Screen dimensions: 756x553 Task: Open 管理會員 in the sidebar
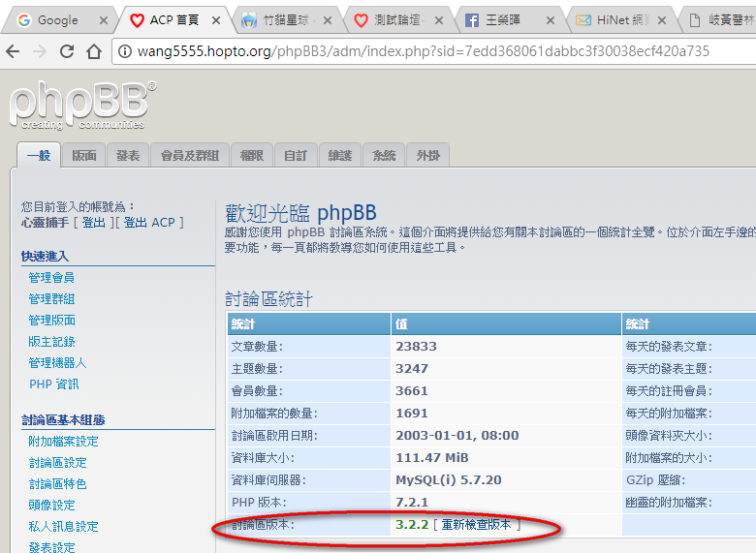click(x=51, y=278)
